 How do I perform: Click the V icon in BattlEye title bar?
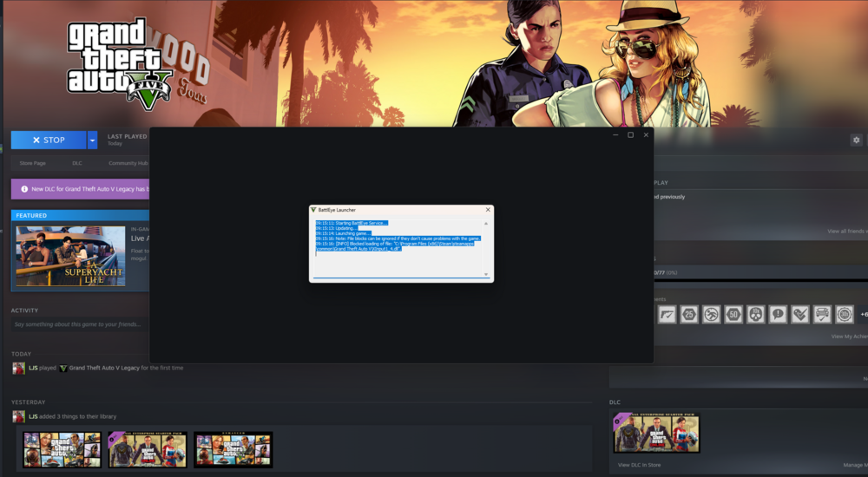coord(313,210)
